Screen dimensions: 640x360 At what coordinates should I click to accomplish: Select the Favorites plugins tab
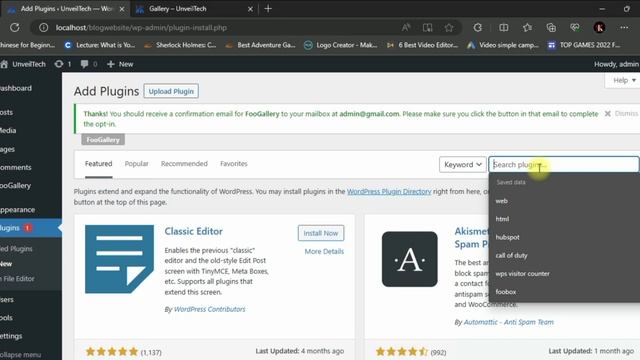(x=234, y=164)
